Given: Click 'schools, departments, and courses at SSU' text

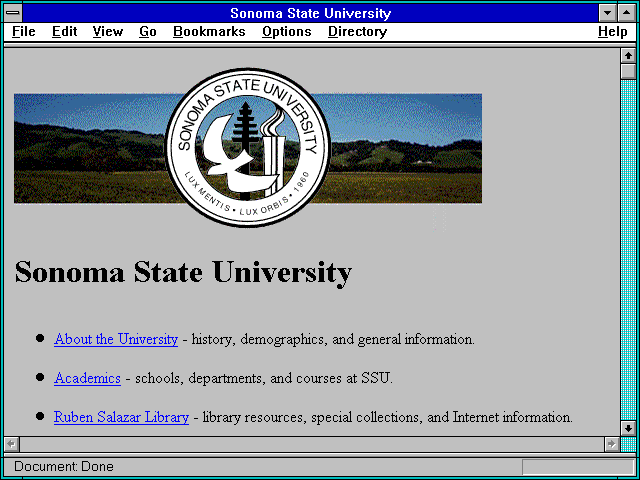Looking at the screenshot, I should point(264,378).
